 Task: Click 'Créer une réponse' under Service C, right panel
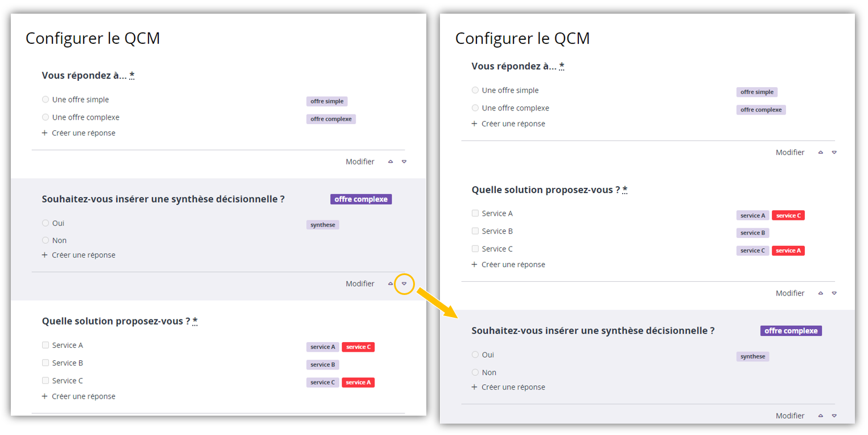tap(513, 265)
